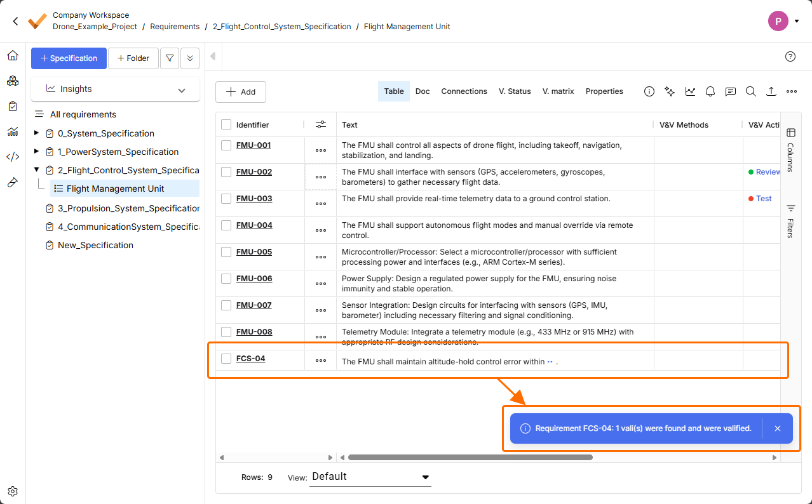This screenshot has width=812, height=504.
Task: Tick the checkbox for FMU-003
Action: (x=226, y=199)
